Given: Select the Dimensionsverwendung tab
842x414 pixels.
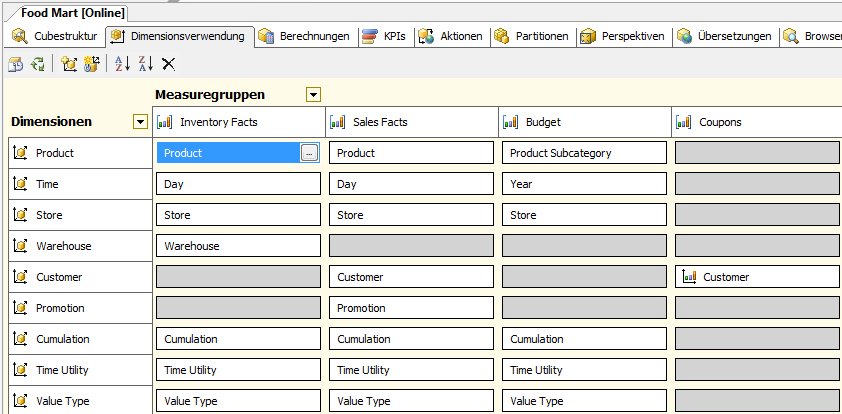Looking at the screenshot, I should 179,37.
